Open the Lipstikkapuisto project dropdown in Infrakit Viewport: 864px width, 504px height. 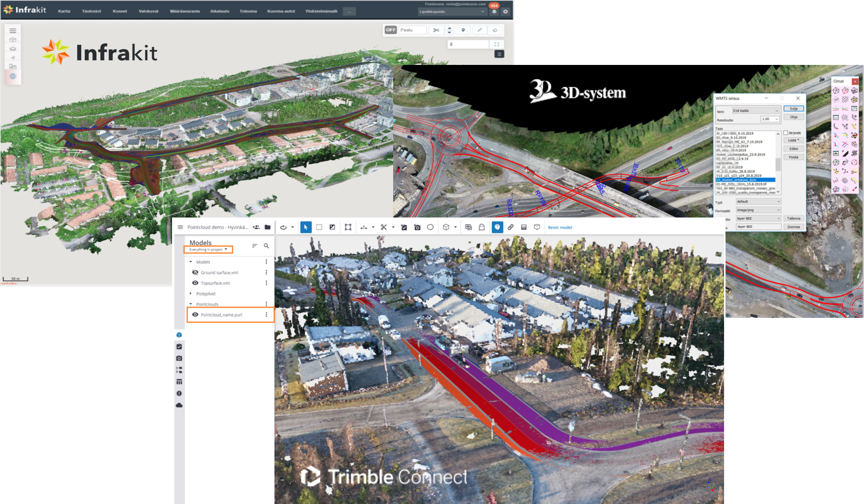(x=452, y=12)
